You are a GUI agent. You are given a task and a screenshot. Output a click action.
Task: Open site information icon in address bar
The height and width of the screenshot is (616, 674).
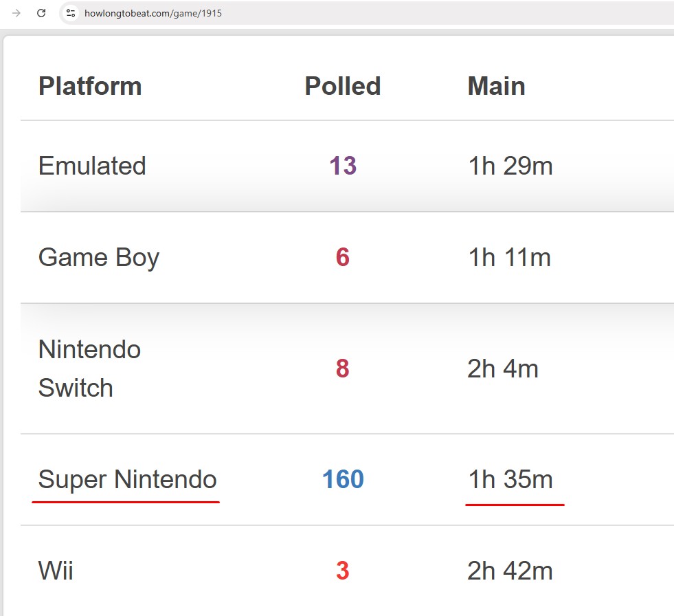click(x=71, y=13)
